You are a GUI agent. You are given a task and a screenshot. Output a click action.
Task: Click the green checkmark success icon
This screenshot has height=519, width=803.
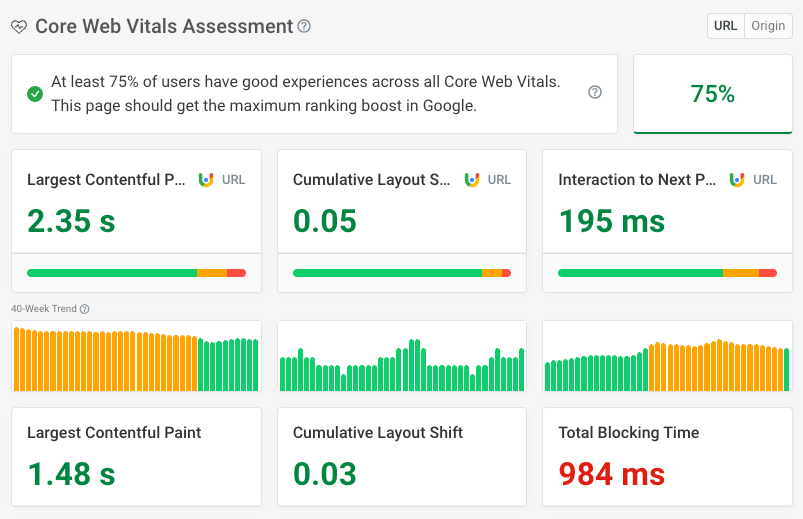click(35, 93)
